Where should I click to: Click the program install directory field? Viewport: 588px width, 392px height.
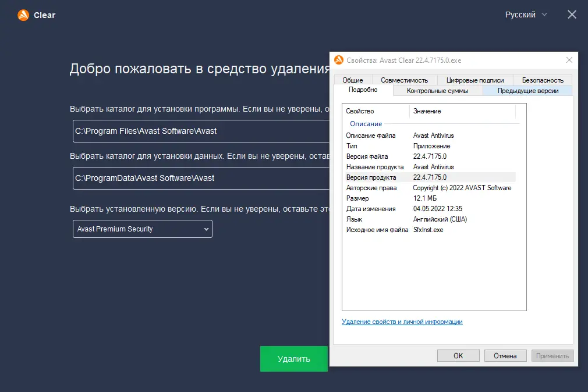click(x=201, y=131)
